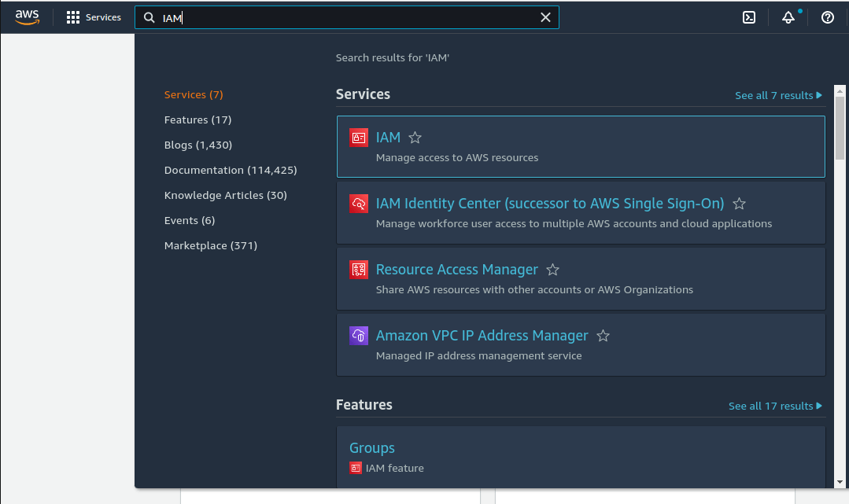Click the IAM service red icon
The width and height of the screenshot is (849, 504).
[x=359, y=138]
